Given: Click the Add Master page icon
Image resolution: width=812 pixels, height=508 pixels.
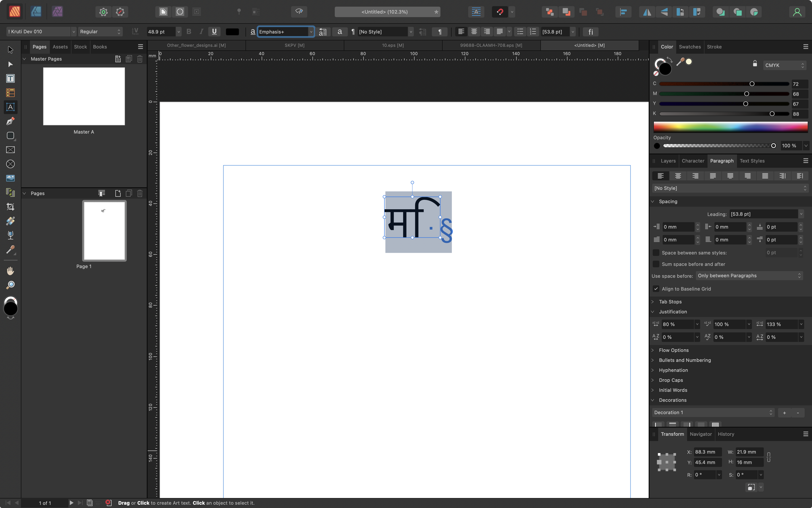Looking at the screenshot, I should click(118, 59).
